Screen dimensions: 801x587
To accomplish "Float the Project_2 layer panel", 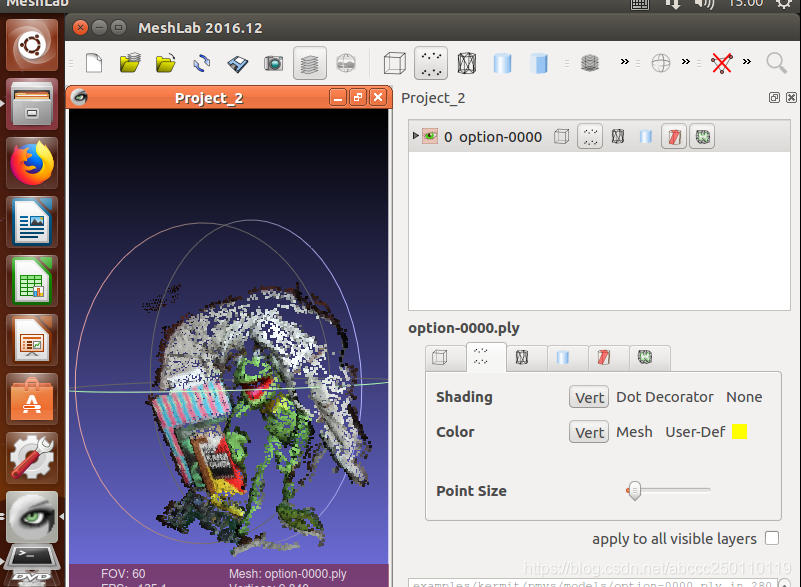I will (774, 98).
